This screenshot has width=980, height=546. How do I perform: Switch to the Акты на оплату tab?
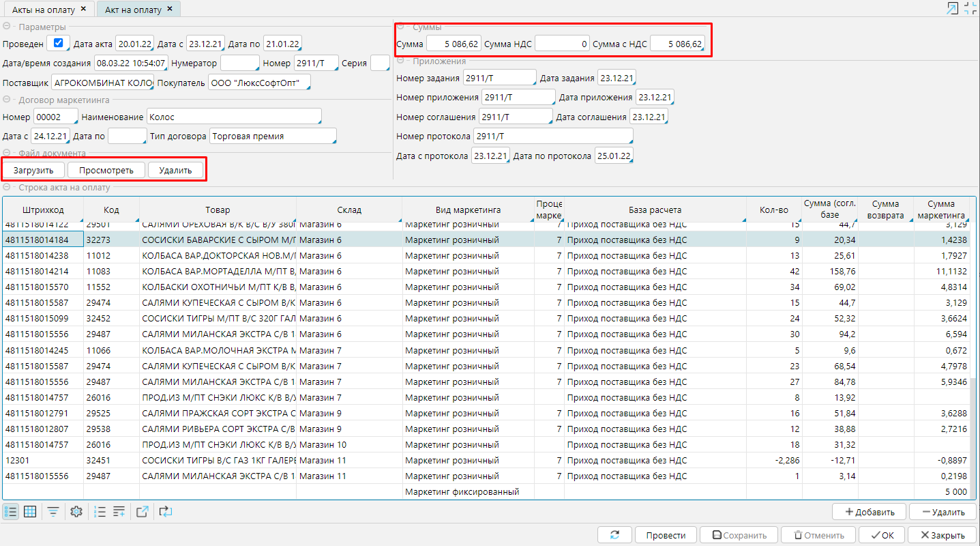[x=44, y=10]
